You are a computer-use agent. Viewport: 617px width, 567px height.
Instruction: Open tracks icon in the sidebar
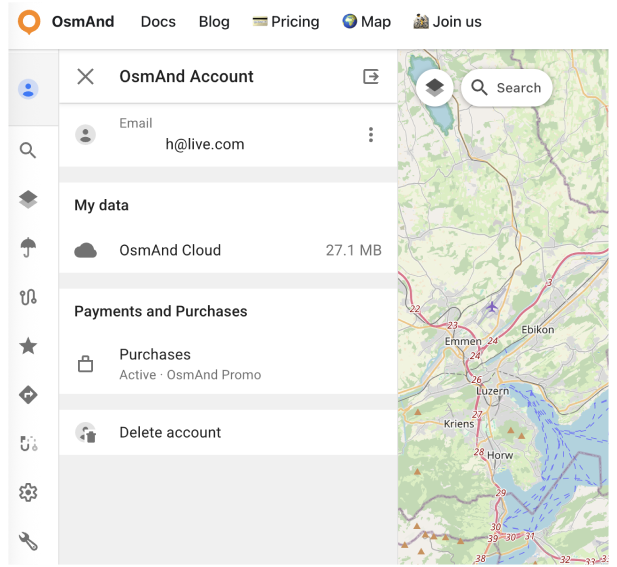pyautogui.click(x=28, y=297)
